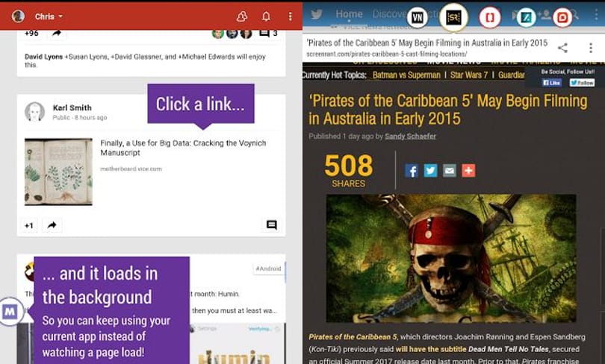The image size is (605, 364).
Task: Open comments on David Lyons post
Action: (x=268, y=33)
